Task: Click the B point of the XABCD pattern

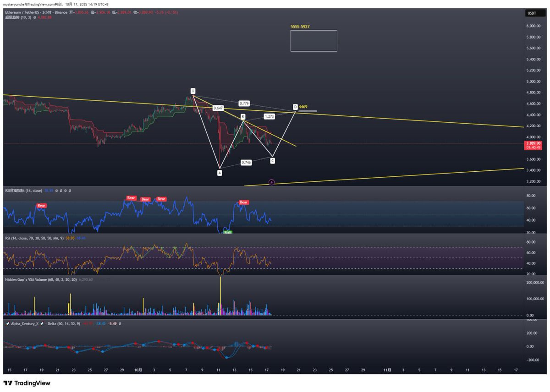Action: 243,117
